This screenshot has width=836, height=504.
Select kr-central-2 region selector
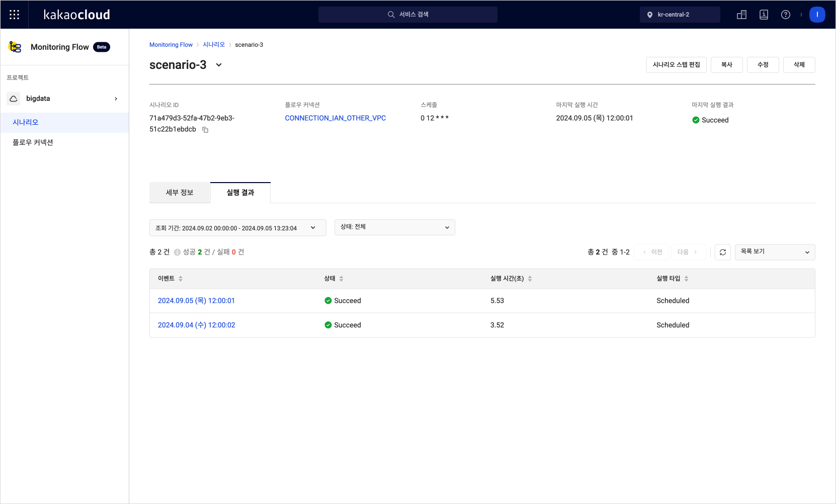coord(680,15)
